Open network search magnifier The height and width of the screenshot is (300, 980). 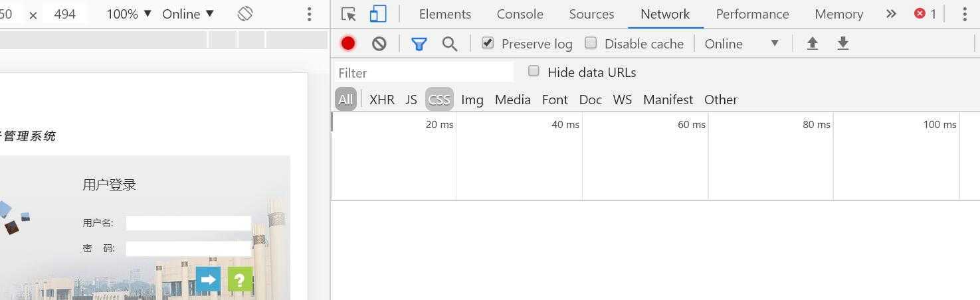450,44
